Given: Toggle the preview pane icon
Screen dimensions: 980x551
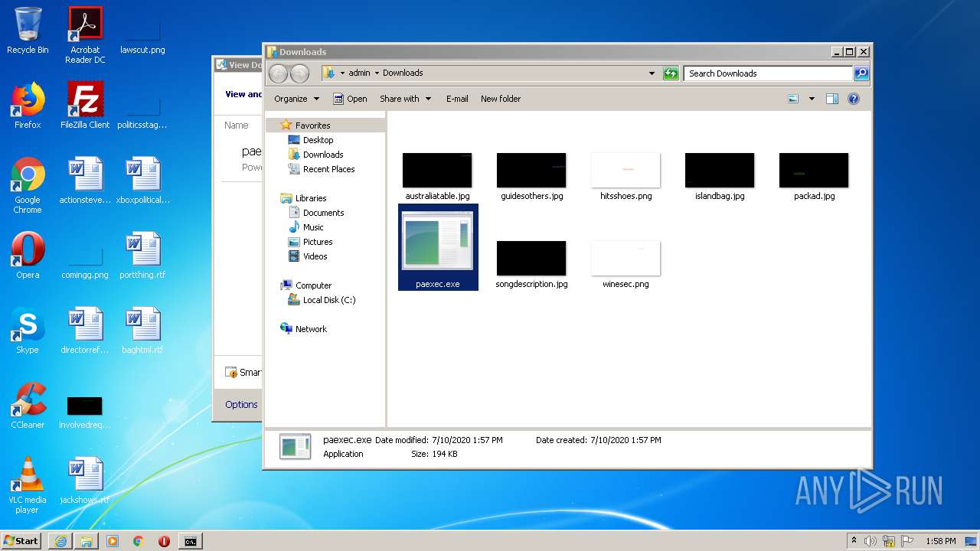Looking at the screenshot, I should click(832, 99).
